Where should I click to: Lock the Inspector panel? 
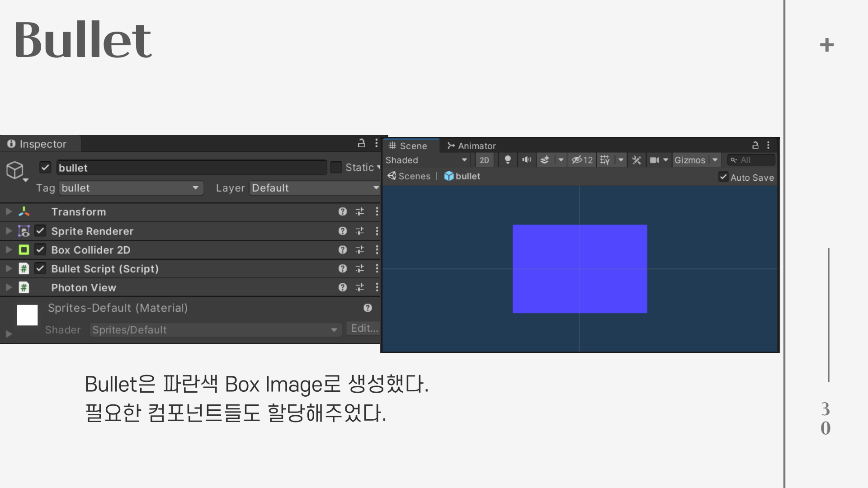click(x=361, y=143)
